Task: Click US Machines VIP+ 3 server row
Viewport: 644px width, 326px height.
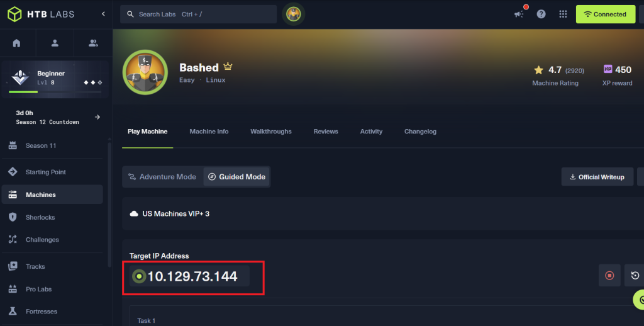Action: tap(383, 213)
